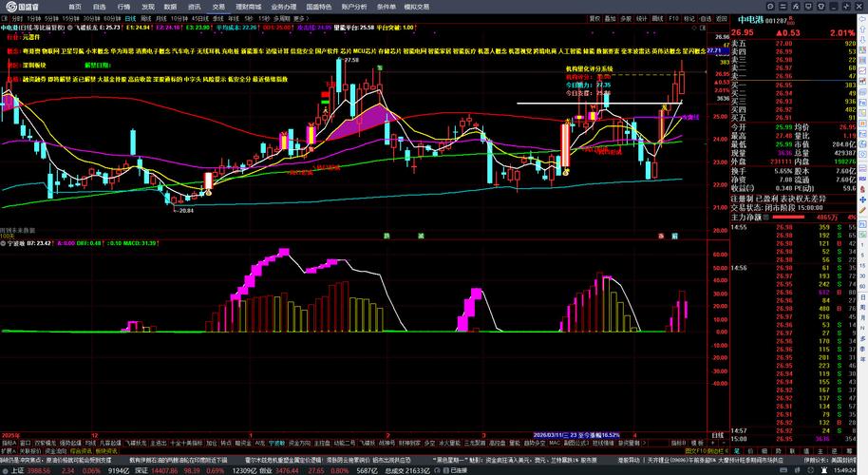Viewport: 868px width, 475px height.
Task: Click 统计 toolbar button
Action: 642,18
